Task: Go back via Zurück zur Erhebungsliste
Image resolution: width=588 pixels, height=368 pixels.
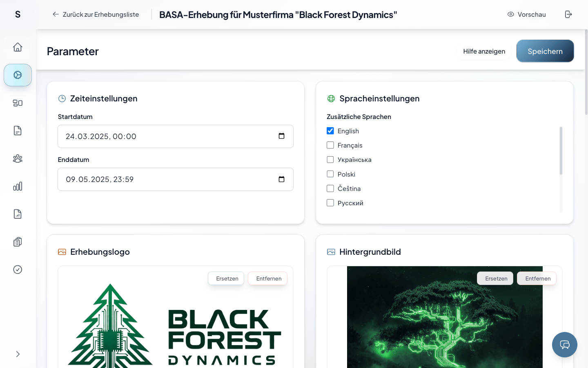Action: point(96,14)
